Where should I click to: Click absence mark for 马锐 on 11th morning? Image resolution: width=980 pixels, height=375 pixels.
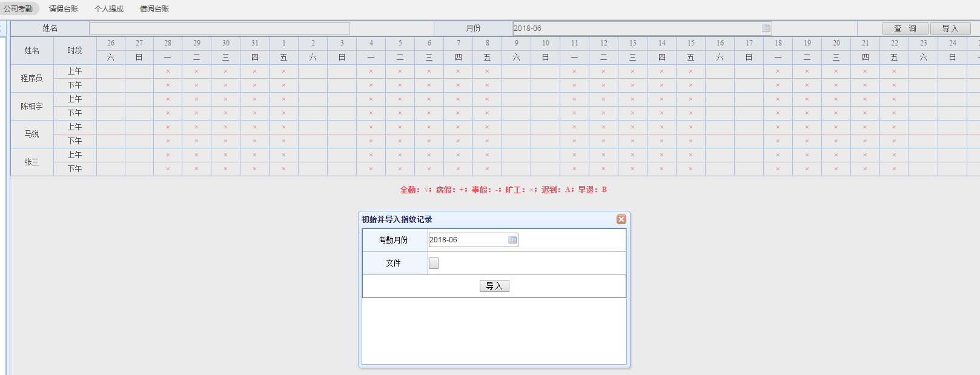pyautogui.click(x=574, y=127)
